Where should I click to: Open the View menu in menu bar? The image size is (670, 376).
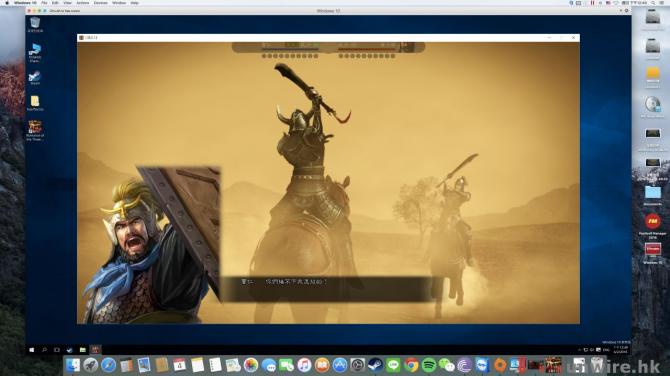coord(68,3)
